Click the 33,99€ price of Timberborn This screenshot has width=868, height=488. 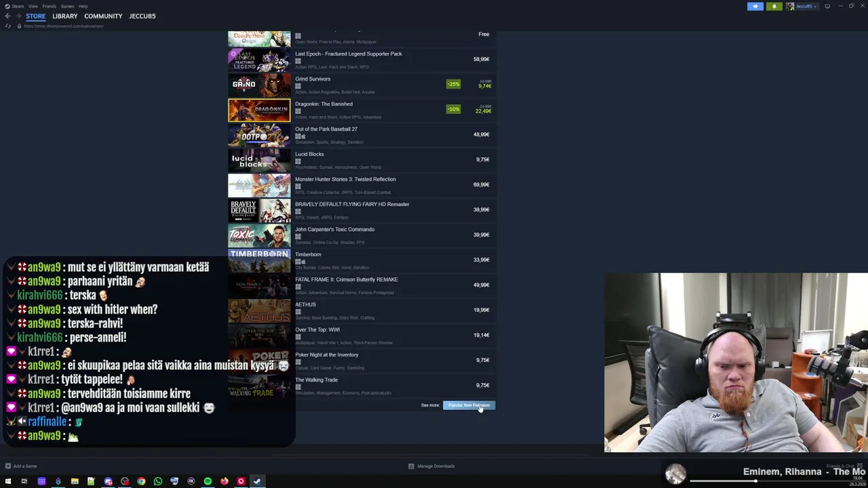481,260
